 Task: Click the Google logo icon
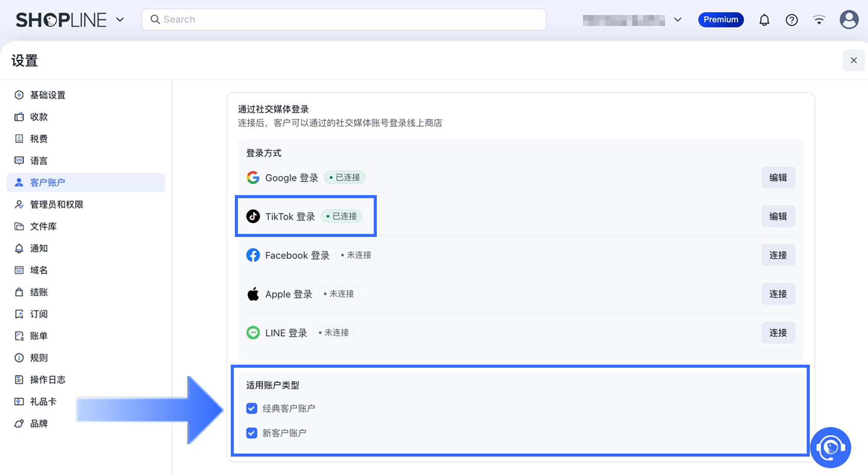[x=253, y=177]
